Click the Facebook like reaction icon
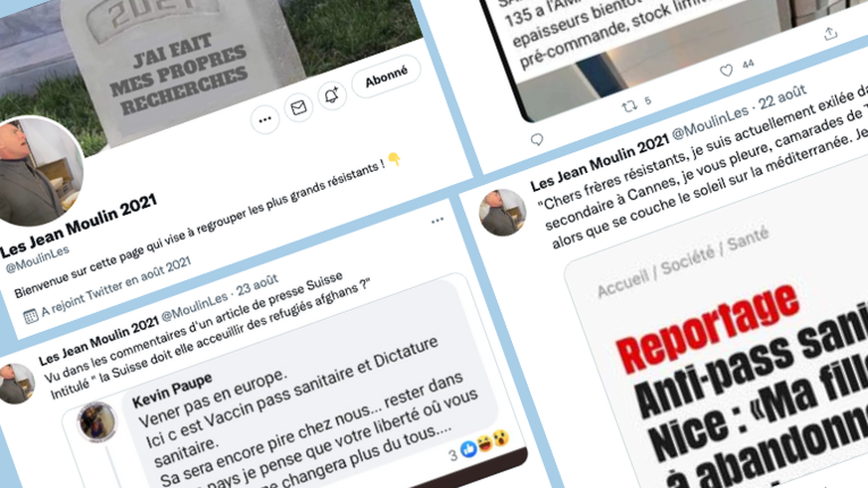The height and width of the screenshot is (488, 868). (x=469, y=449)
